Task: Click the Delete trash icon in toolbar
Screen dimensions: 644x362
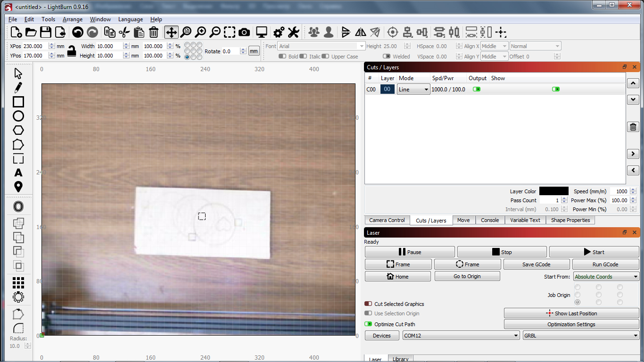Action: pos(154,32)
